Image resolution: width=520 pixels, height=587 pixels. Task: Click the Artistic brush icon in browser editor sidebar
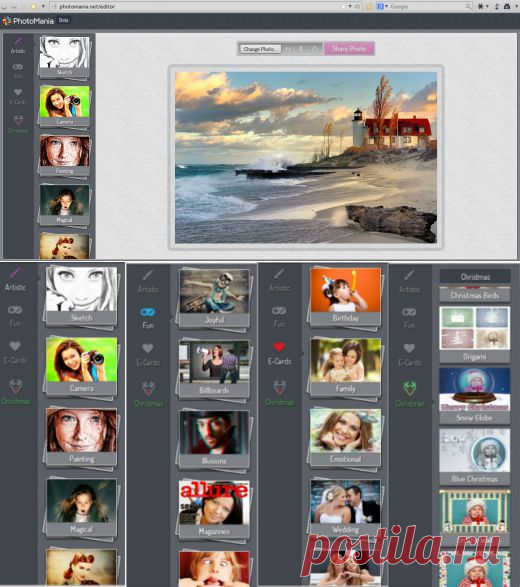18,40
